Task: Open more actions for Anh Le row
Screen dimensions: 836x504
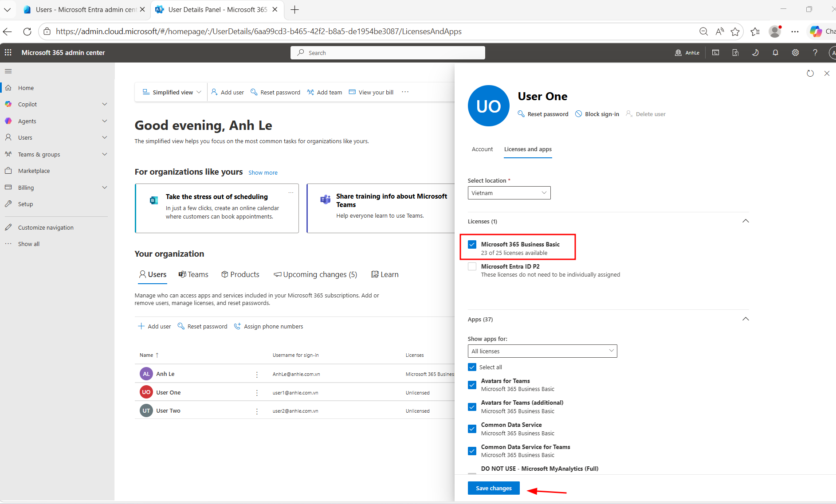Action: [257, 374]
